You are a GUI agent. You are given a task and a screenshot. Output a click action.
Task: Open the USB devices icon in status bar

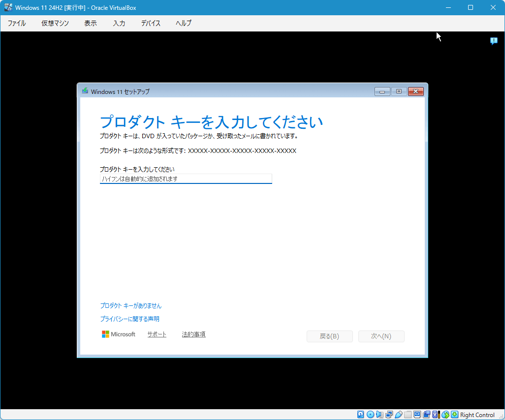tap(398, 415)
